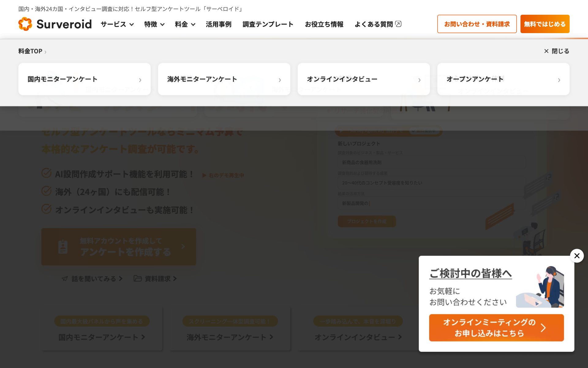The image size is (588, 368).
Task: Click the chevron on オープンアンケート card
Action: click(x=559, y=80)
